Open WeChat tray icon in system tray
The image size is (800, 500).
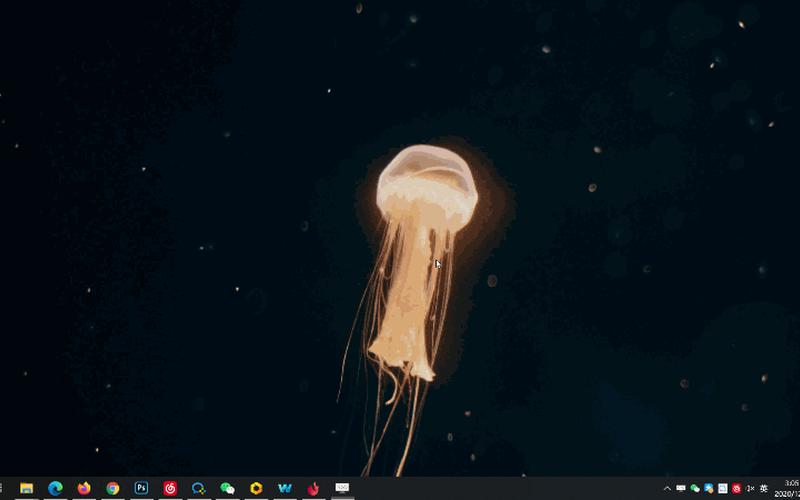point(695,488)
